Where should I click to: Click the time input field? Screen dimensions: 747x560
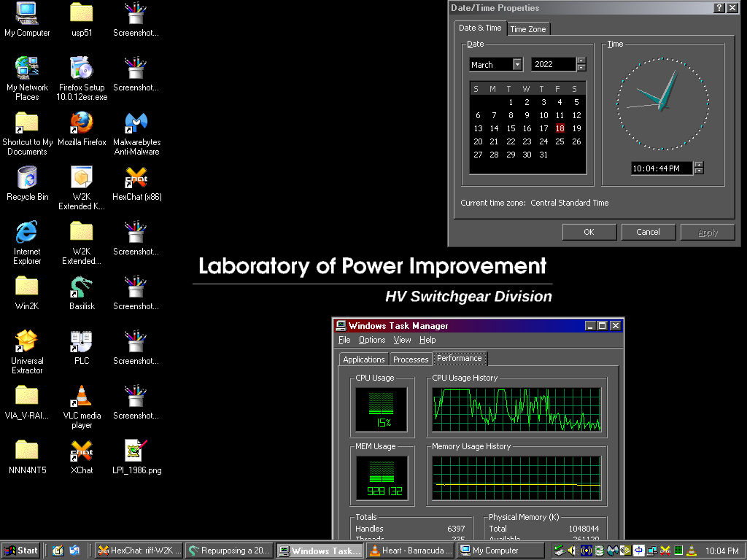point(660,168)
